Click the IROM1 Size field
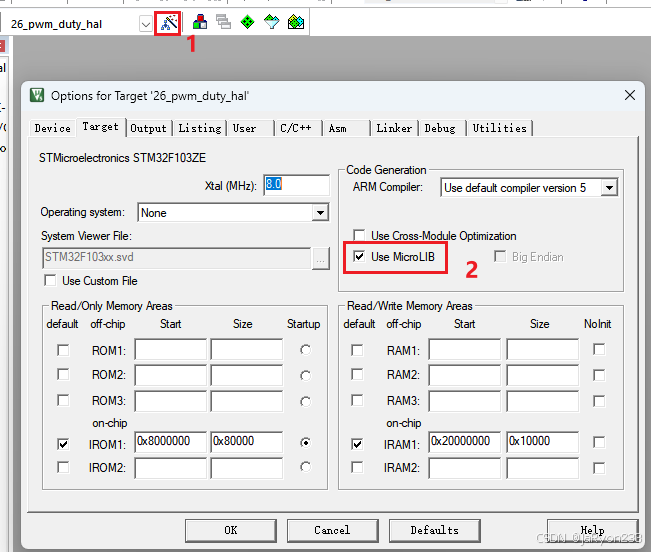The width and height of the screenshot is (651, 552). (x=247, y=442)
